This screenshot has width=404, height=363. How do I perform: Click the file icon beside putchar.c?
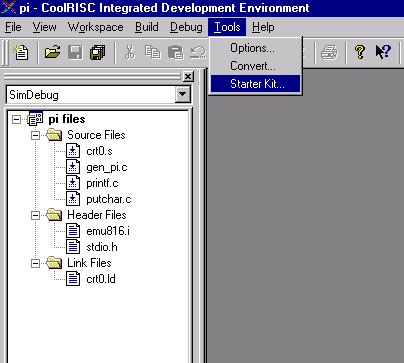(73, 199)
